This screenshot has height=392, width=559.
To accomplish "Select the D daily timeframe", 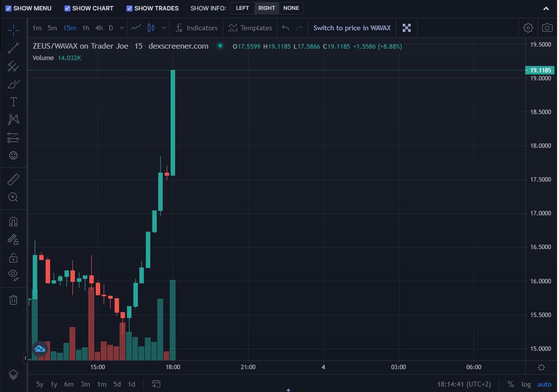I will [x=111, y=28].
